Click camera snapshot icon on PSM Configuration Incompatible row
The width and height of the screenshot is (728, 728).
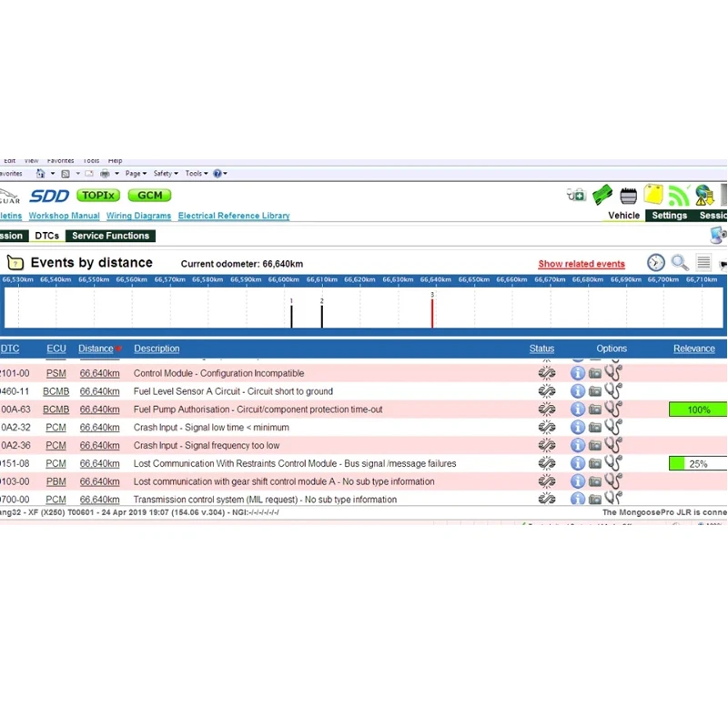595,373
